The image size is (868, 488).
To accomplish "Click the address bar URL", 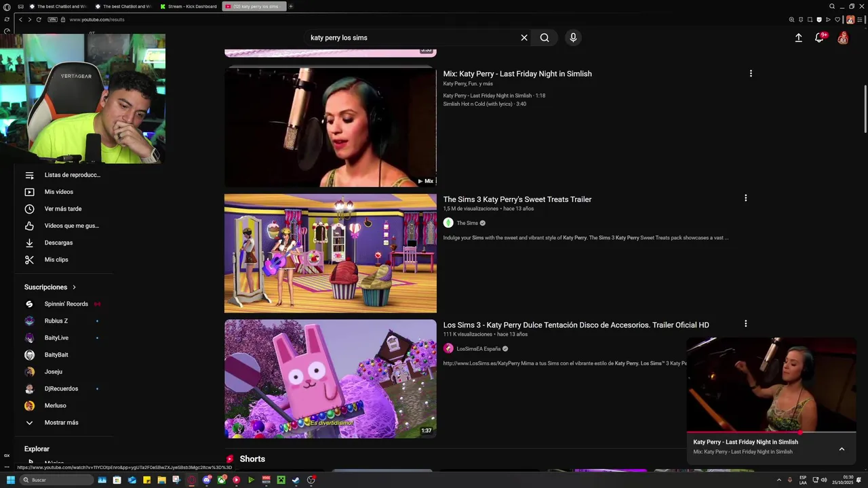I will (x=97, y=20).
